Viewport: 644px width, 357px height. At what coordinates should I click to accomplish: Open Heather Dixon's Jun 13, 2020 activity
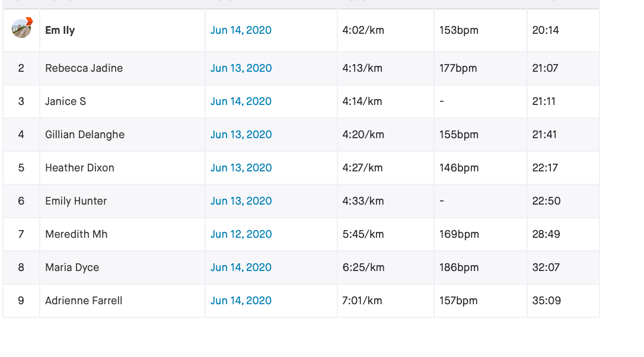point(241,168)
